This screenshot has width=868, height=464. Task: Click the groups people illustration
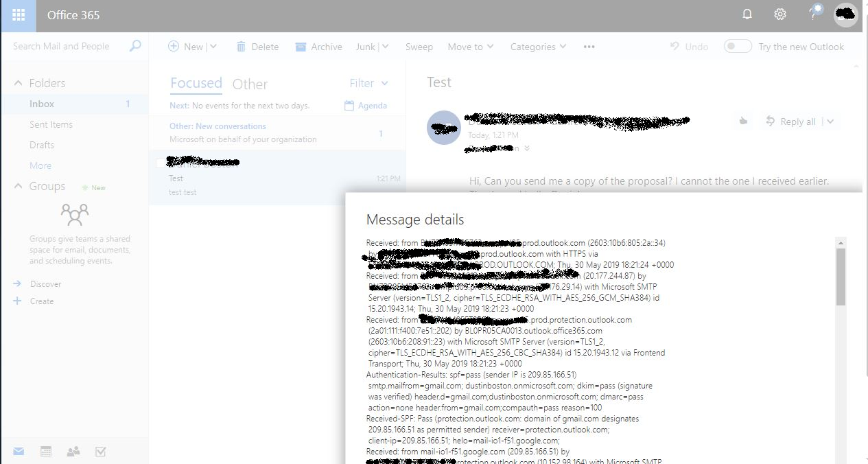pyautogui.click(x=74, y=213)
